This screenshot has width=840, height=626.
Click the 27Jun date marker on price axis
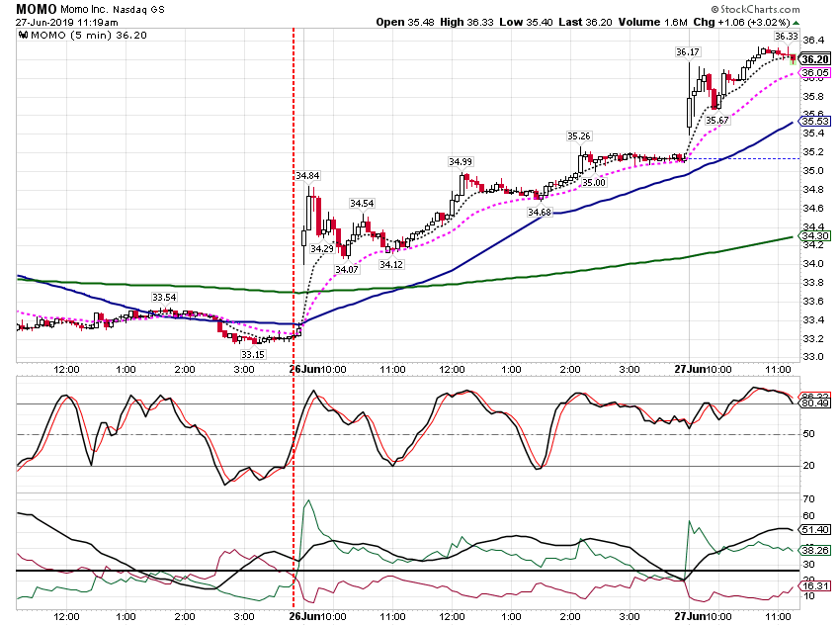click(688, 369)
